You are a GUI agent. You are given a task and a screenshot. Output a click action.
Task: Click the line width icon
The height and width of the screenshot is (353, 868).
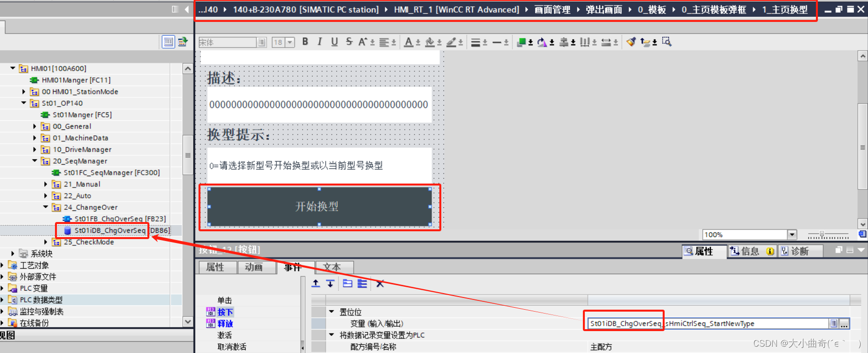click(x=475, y=42)
